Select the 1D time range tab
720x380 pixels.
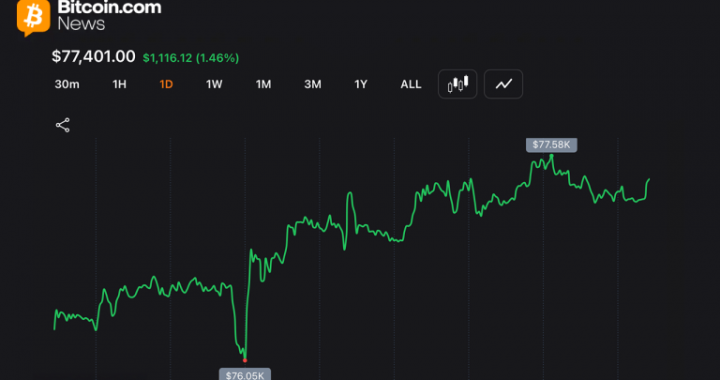click(166, 84)
